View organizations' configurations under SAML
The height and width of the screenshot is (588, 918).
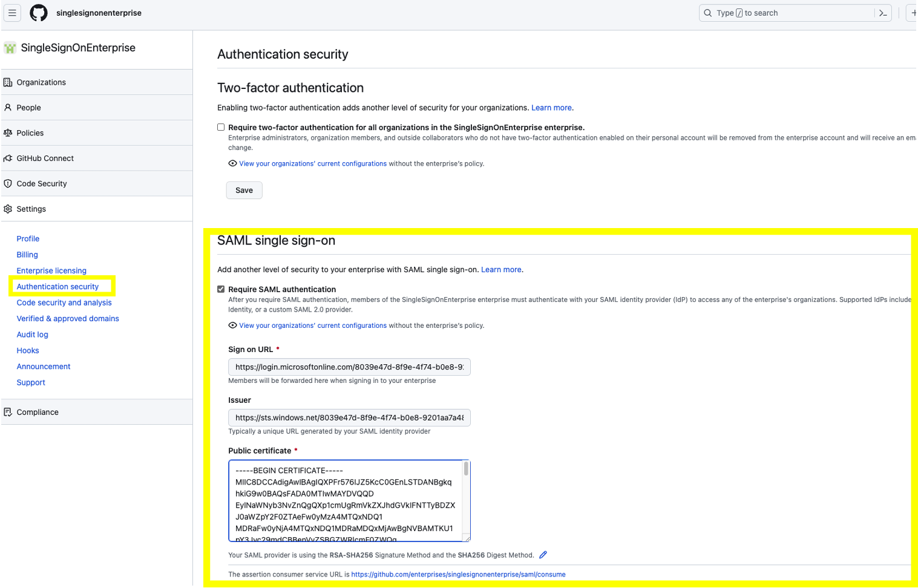coord(313,326)
